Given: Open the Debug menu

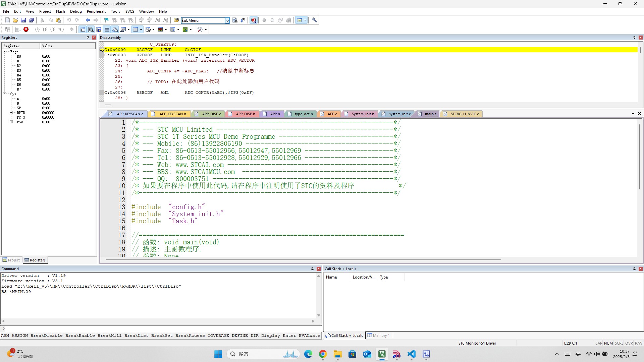Looking at the screenshot, I should coord(76,11).
